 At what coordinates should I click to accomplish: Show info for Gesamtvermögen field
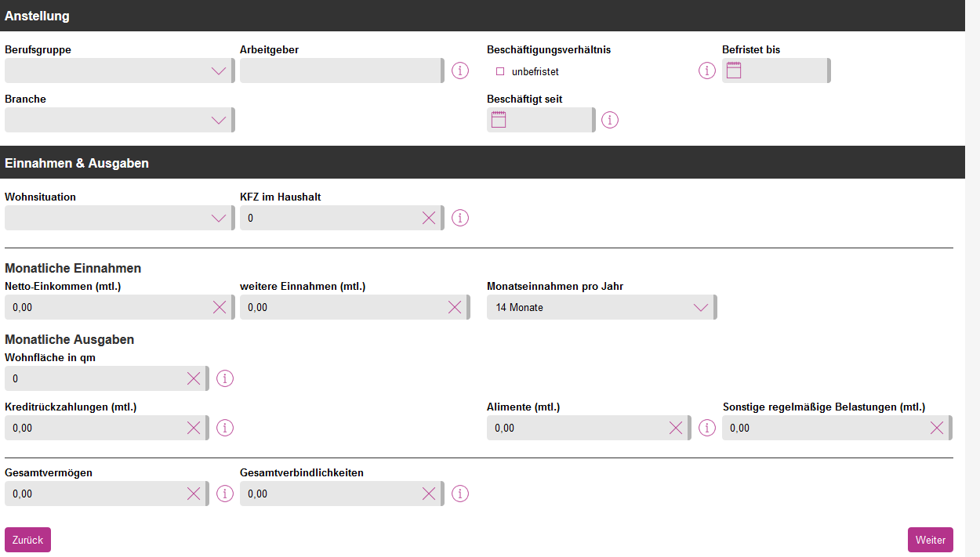(225, 494)
